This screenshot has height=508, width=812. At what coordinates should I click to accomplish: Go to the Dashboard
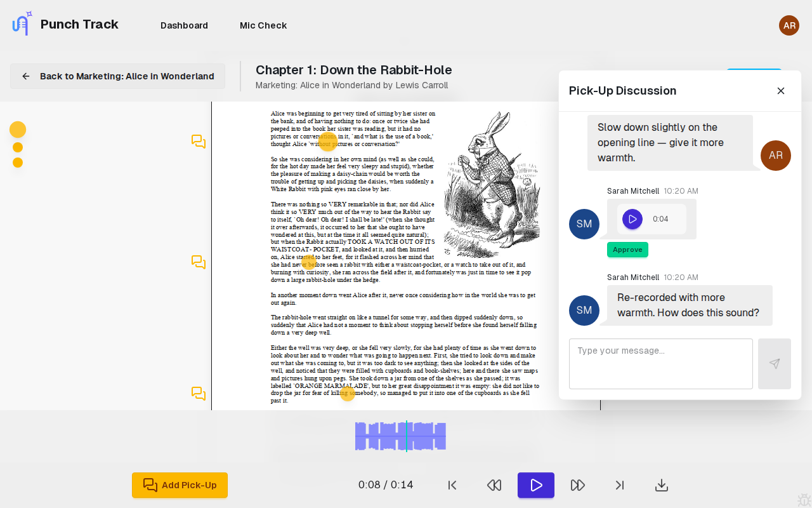pyautogui.click(x=184, y=25)
